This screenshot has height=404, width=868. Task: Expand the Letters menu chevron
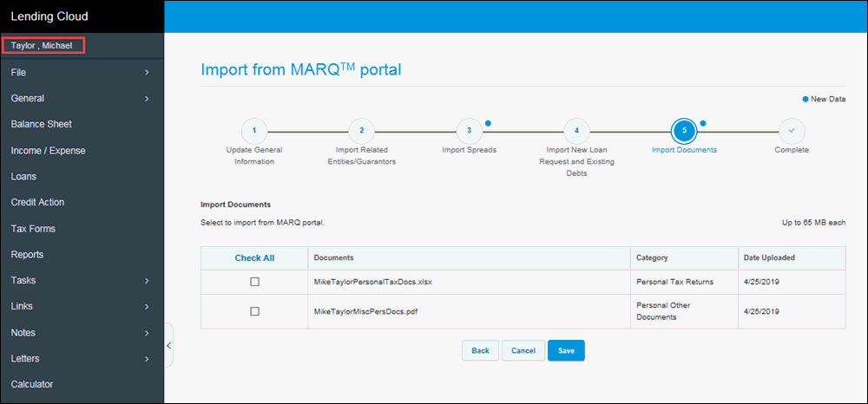coord(147,359)
